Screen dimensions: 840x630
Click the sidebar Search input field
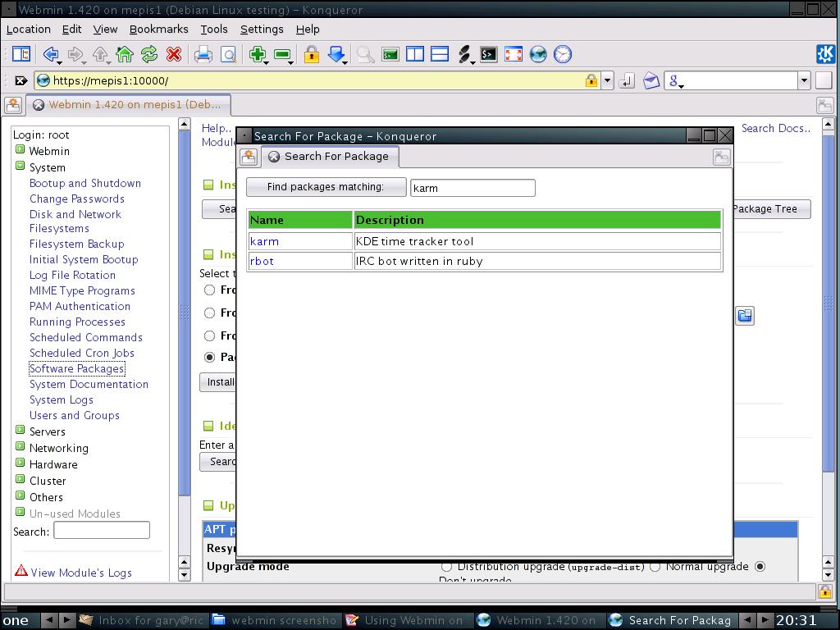[102, 531]
